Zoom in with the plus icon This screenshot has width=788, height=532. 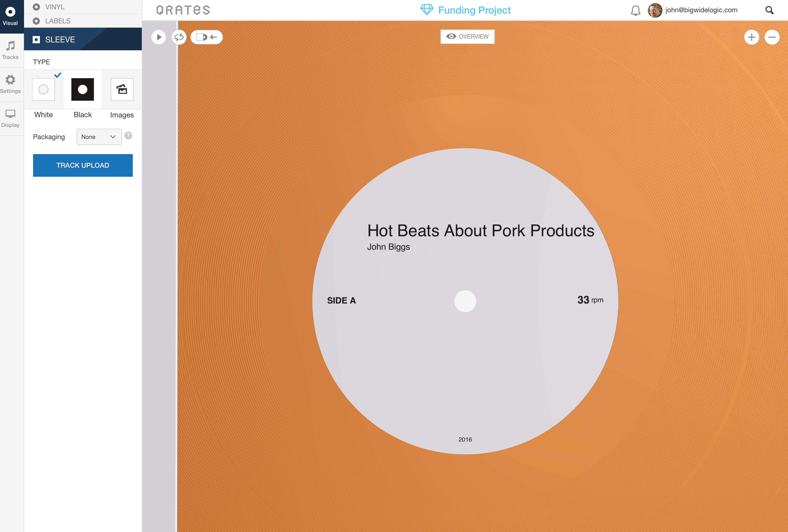[x=751, y=37]
